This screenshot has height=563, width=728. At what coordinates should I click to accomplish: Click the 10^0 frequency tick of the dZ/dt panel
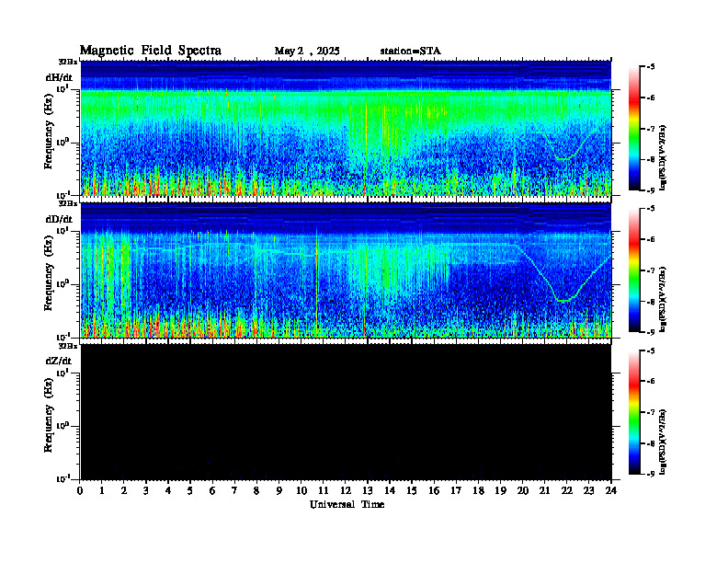[x=63, y=425]
